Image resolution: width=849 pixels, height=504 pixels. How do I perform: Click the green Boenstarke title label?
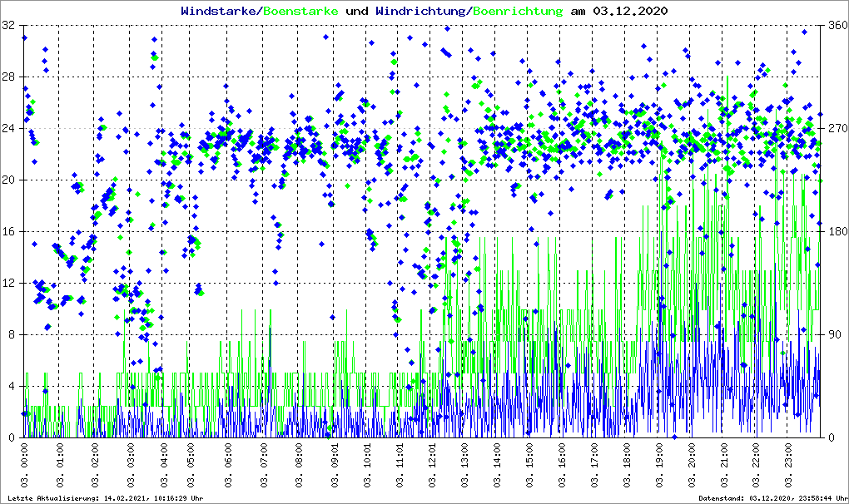click(300, 11)
